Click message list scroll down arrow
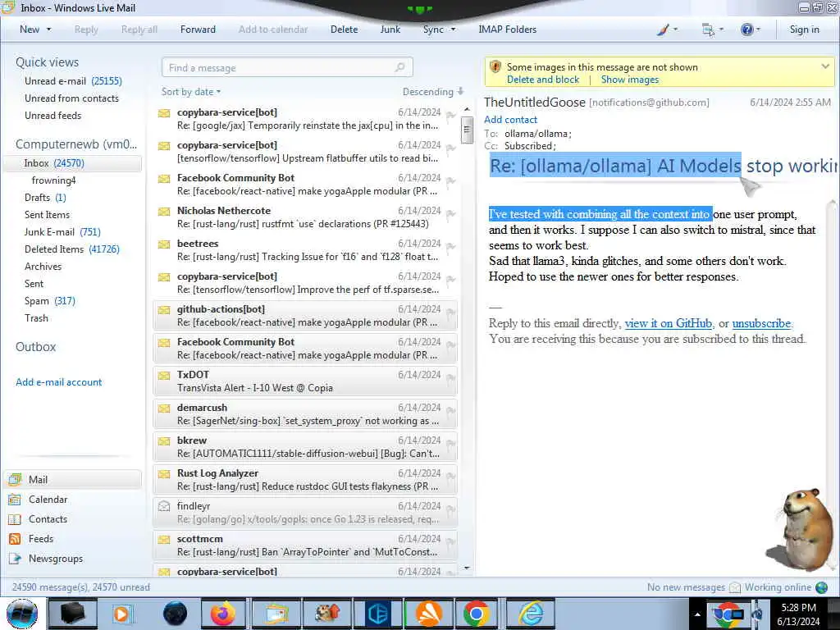This screenshot has width=840, height=630. 467,568
